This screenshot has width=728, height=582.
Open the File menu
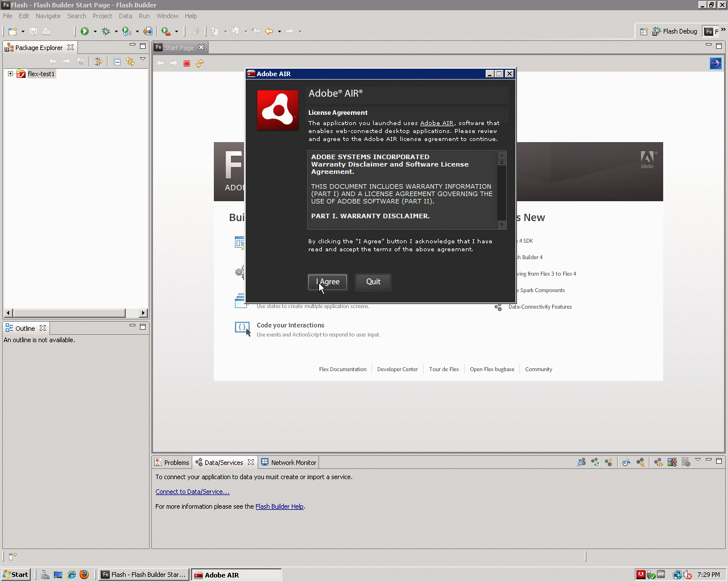point(7,16)
